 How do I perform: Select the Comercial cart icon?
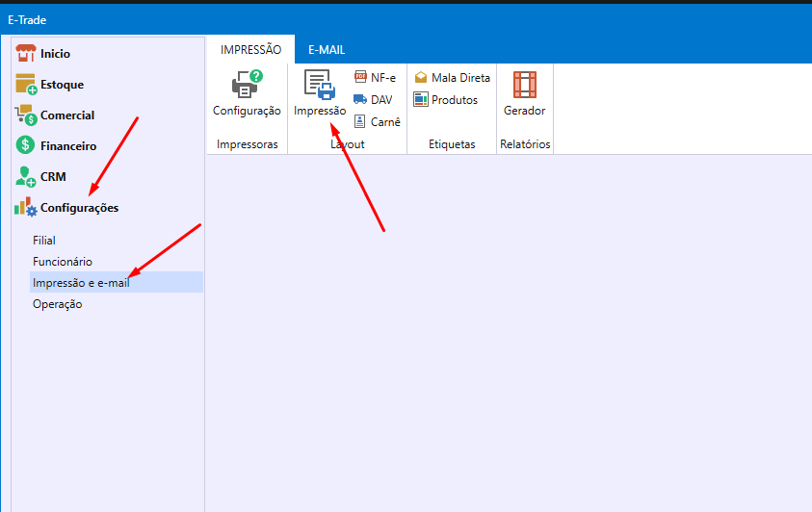tap(25, 115)
